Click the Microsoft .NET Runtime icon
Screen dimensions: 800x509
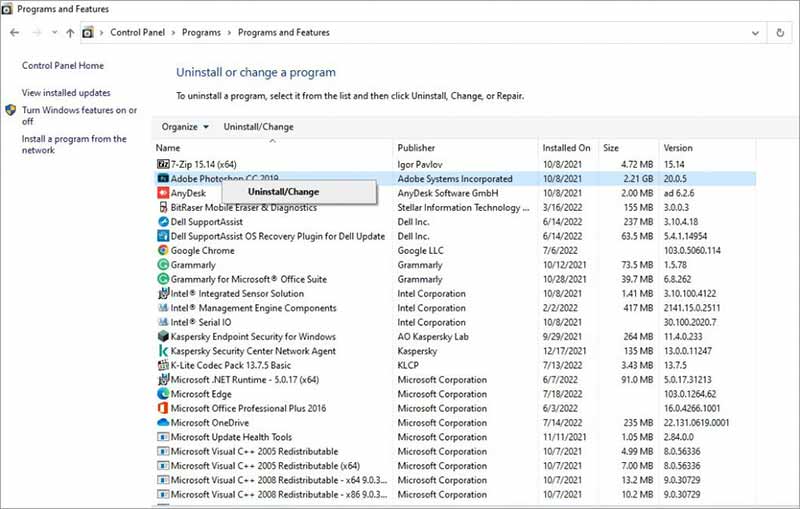click(163, 379)
